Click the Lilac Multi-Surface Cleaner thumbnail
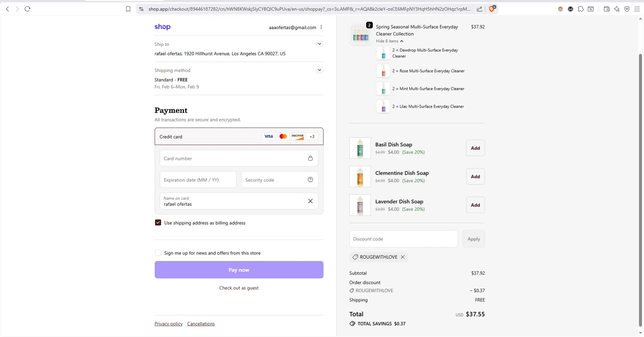This screenshot has width=644, height=337. [x=383, y=106]
